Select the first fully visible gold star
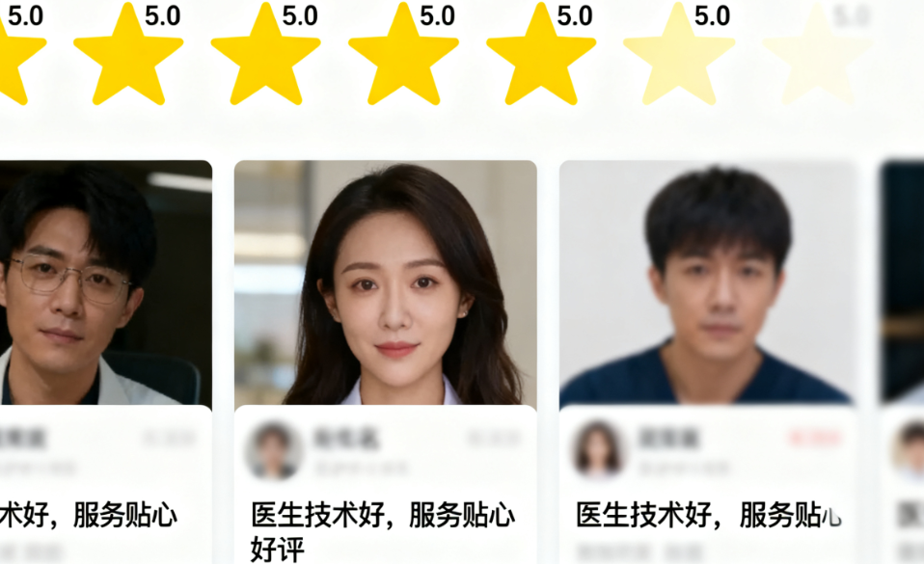Image resolution: width=924 pixels, height=564 pixels. 128,54
